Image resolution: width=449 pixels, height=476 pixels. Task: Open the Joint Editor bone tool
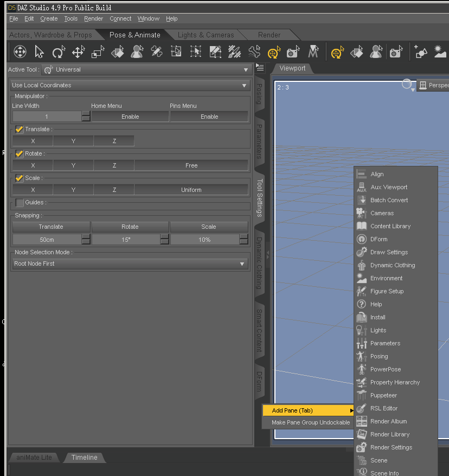pyautogui.click(x=157, y=52)
